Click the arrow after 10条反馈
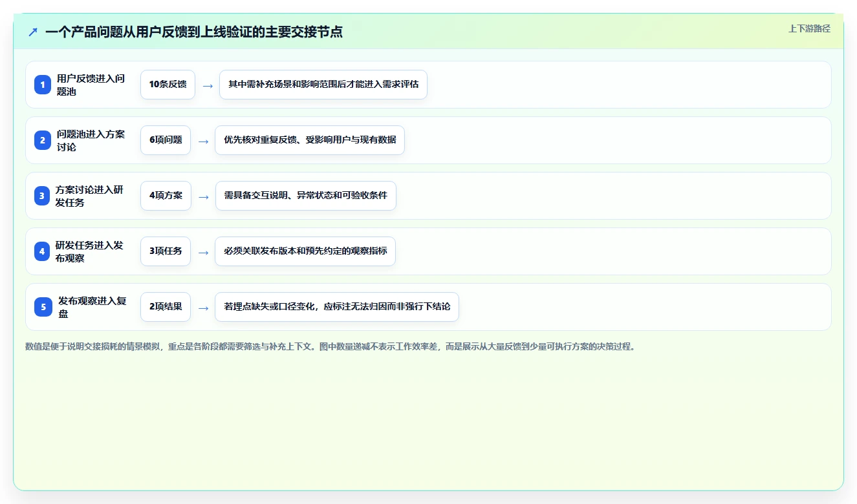 [208, 85]
